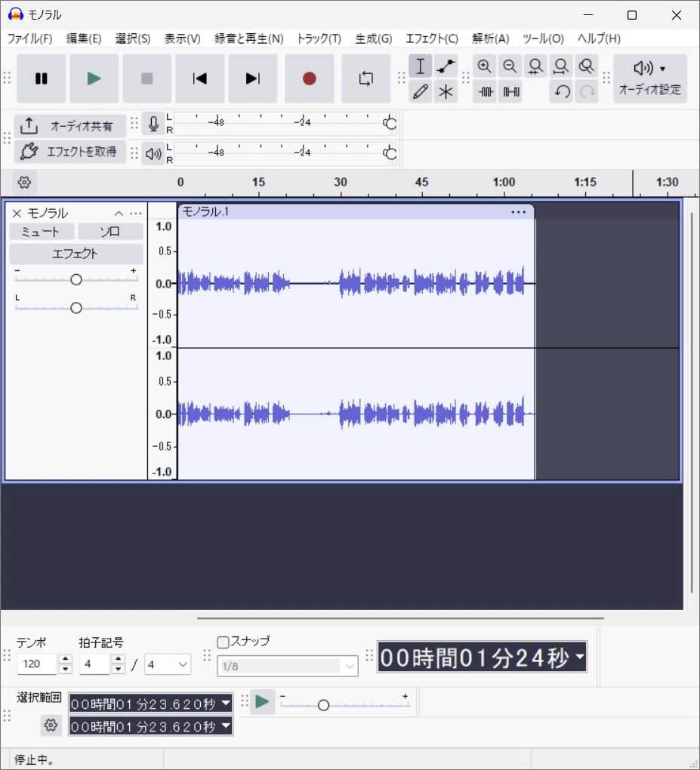Trim audio outside the selection
This screenshot has height=770, width=700.
486,92
